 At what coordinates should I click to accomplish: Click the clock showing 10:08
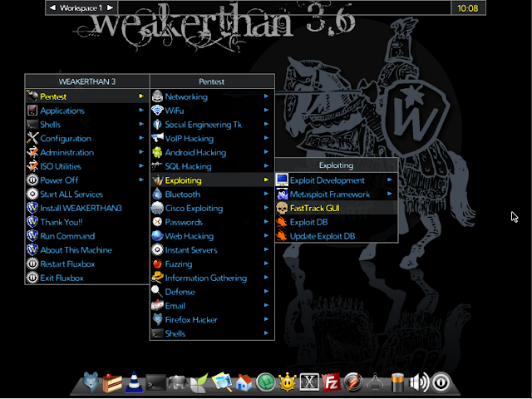(467, 8)
